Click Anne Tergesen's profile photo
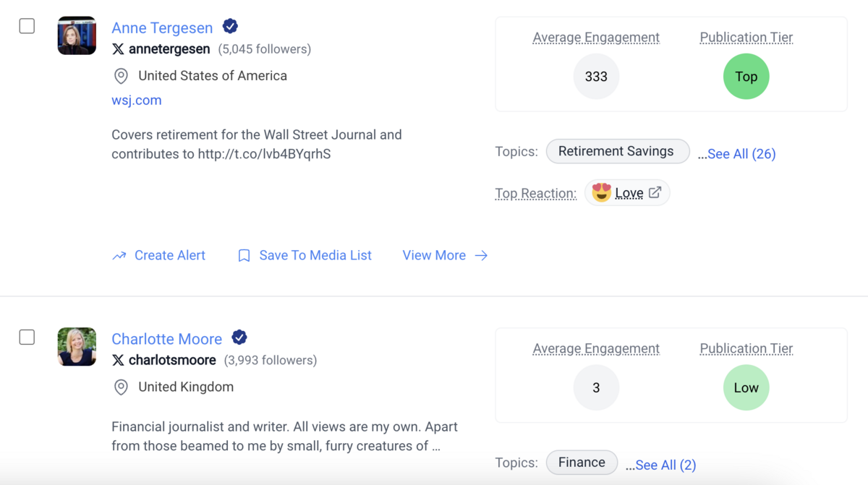The width and height of the screenshot is (868, 485). [x=77, y=35]
